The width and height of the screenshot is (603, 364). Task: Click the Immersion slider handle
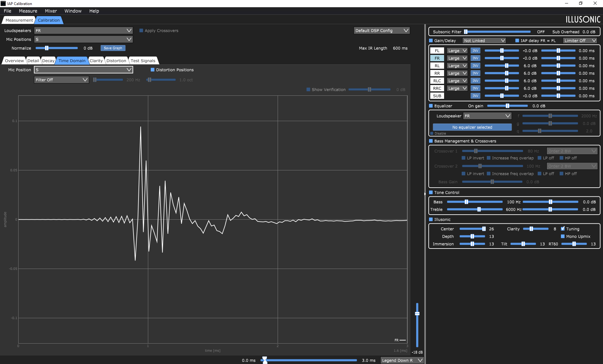click(472, 244)
